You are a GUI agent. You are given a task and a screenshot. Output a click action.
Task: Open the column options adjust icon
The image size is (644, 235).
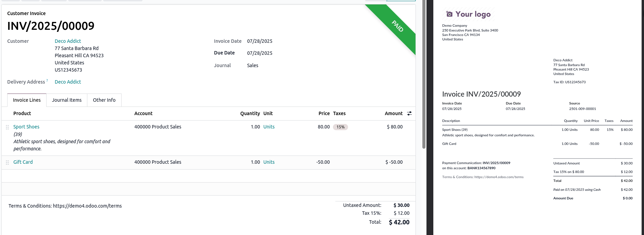409,113
